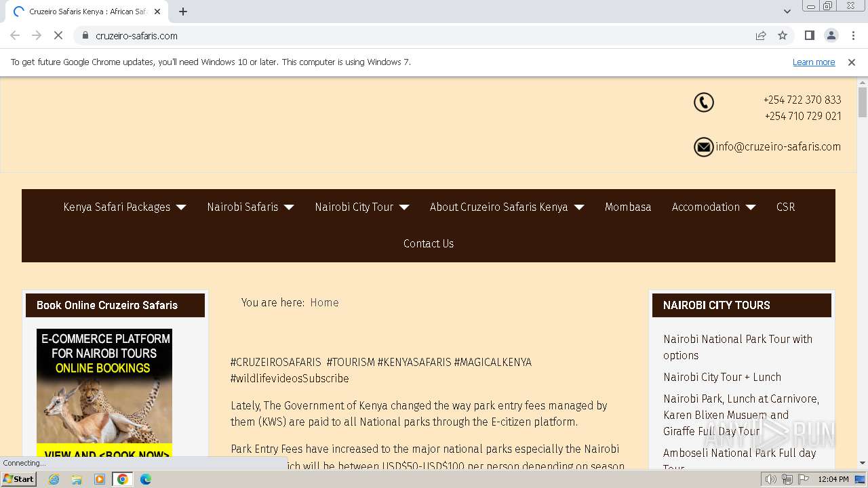Image resolution: width=868 pixels, height=488 pixels.
Task: Open Learn more about Chrome updates
Action: (814, 62)
